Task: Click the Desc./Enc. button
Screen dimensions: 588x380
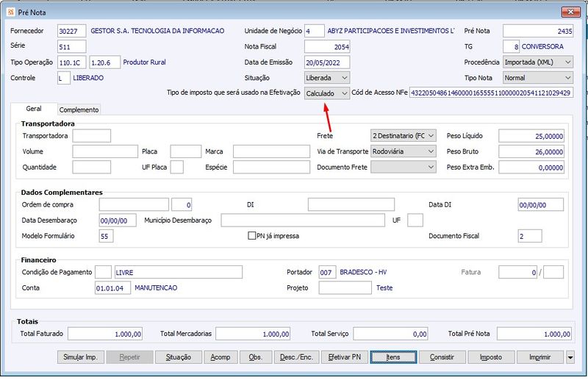Action: coord(296,357)
